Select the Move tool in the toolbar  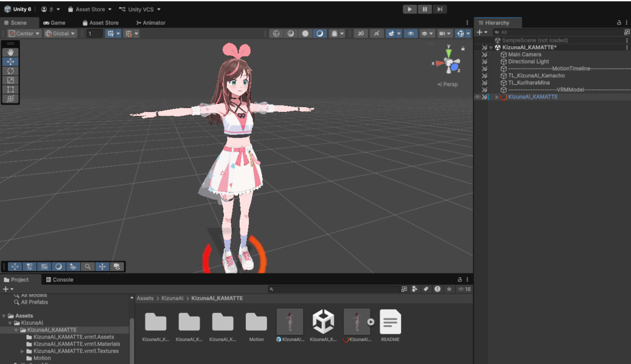click(10, 61)
